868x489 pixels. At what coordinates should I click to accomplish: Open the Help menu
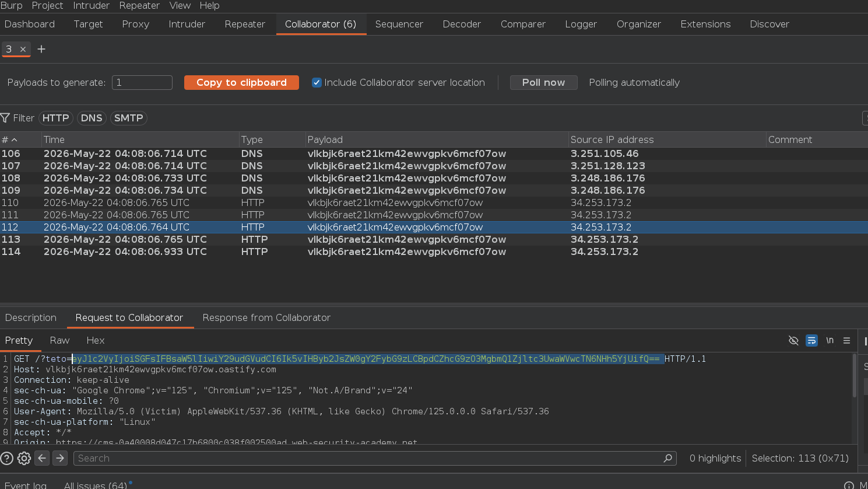point(210,6)
